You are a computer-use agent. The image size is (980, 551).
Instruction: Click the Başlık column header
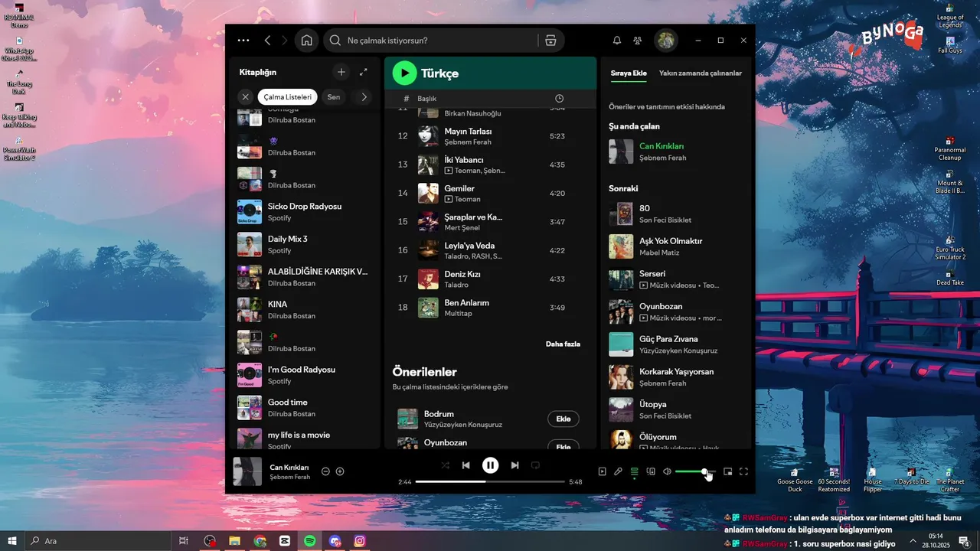pyautogui.click(x=426, y=99)
